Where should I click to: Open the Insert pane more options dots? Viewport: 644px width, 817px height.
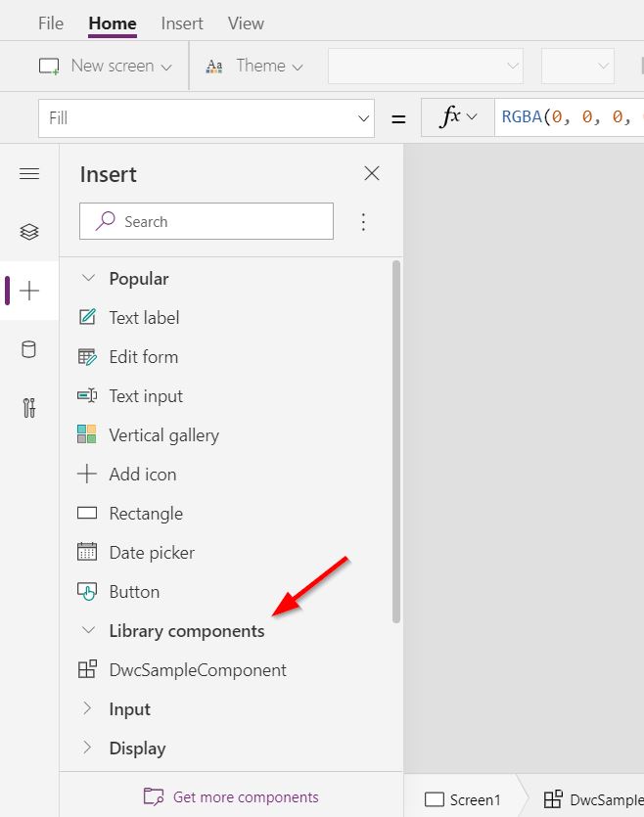tap(364, 222)
